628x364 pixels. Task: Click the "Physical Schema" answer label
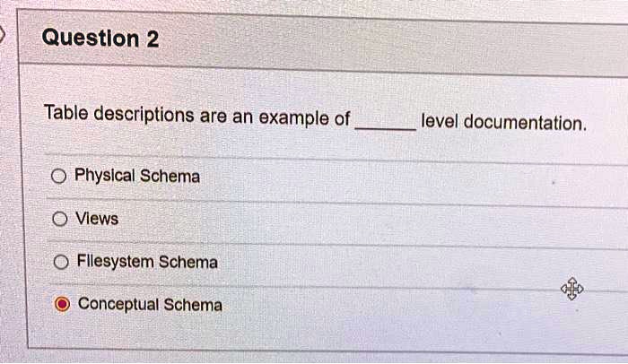point(137,177)
